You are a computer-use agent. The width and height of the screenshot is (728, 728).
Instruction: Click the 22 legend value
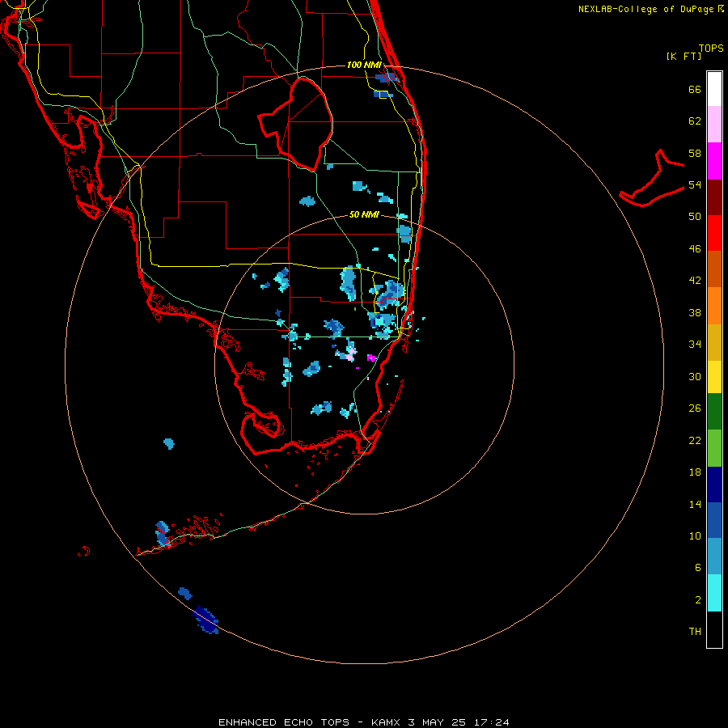coord(695,441)
